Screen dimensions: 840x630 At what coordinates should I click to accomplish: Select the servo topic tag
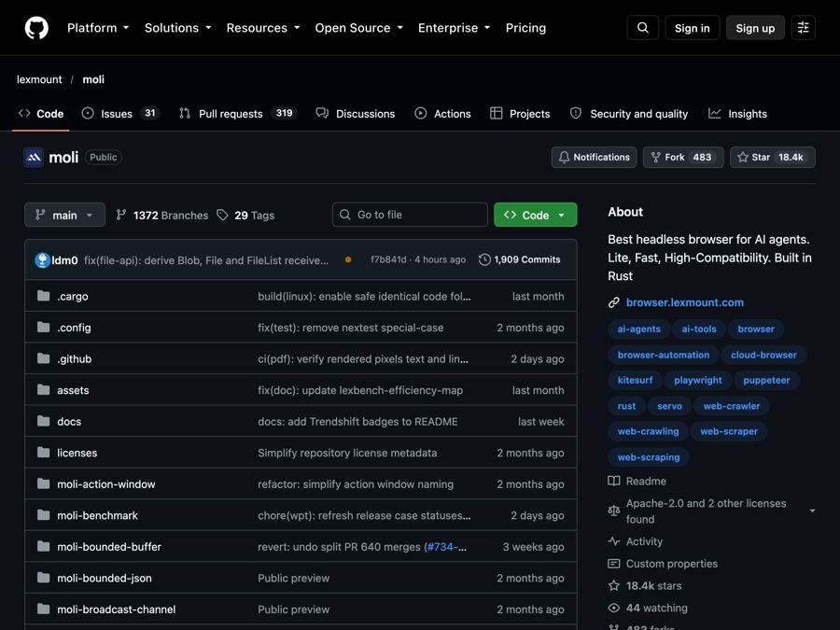669,406
